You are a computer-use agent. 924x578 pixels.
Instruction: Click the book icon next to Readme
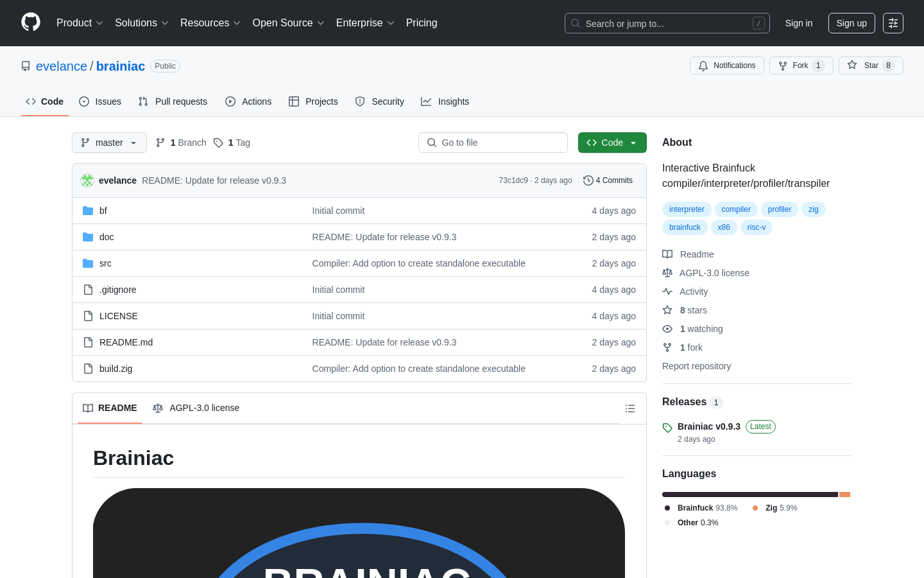coord(667,254)
